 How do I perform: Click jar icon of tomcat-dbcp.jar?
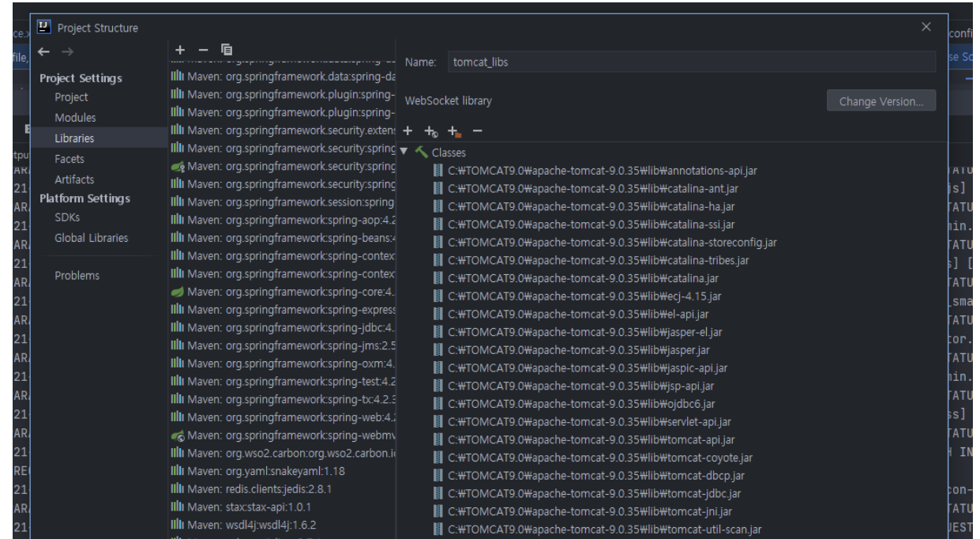click(438, 476)
